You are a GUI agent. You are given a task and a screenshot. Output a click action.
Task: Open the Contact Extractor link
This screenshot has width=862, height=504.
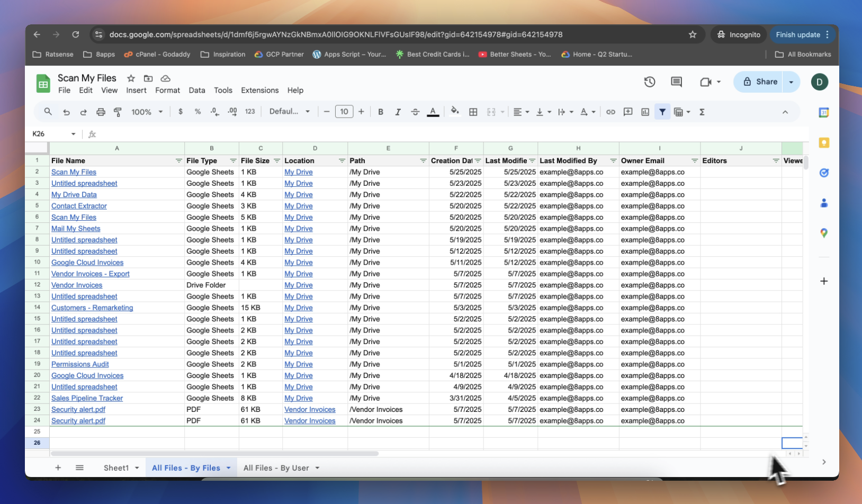(79, 206)
